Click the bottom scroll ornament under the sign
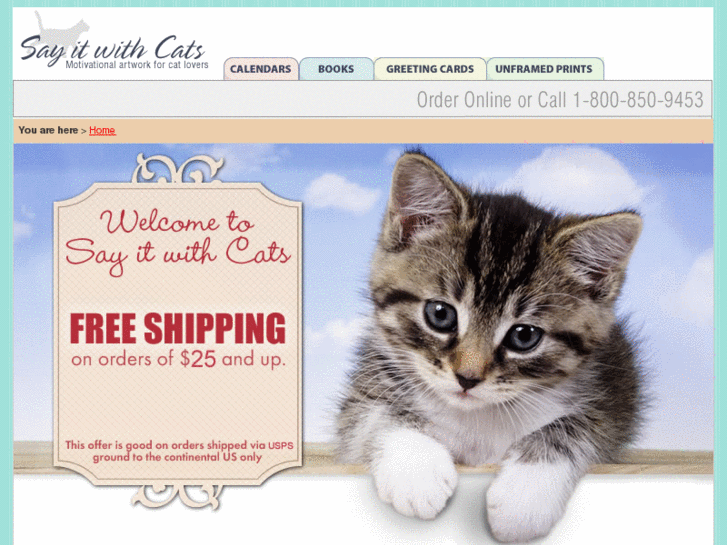The image size is (727, 545). (x=176, y=496)
